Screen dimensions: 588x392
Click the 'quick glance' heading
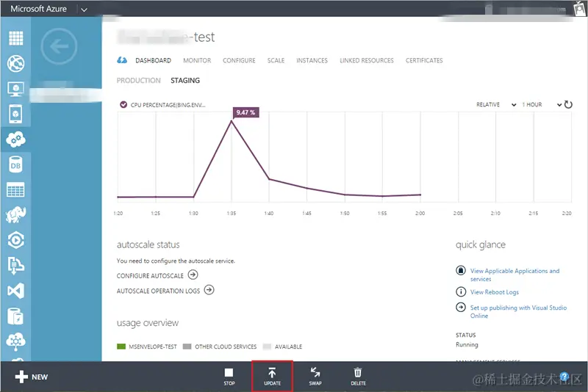tap(481, 245)
